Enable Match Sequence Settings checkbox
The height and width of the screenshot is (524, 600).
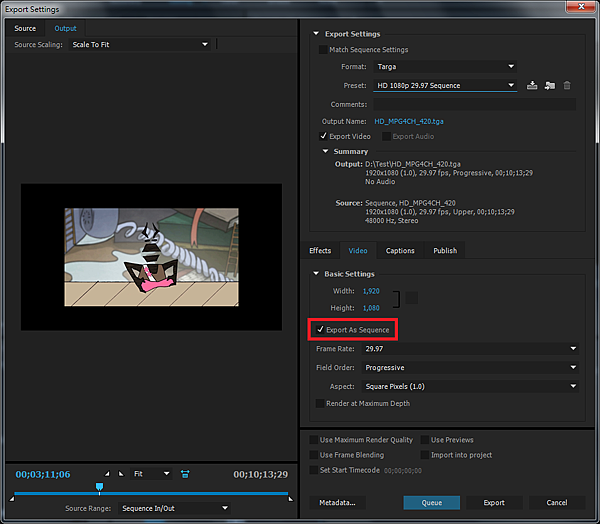[323, 50]
